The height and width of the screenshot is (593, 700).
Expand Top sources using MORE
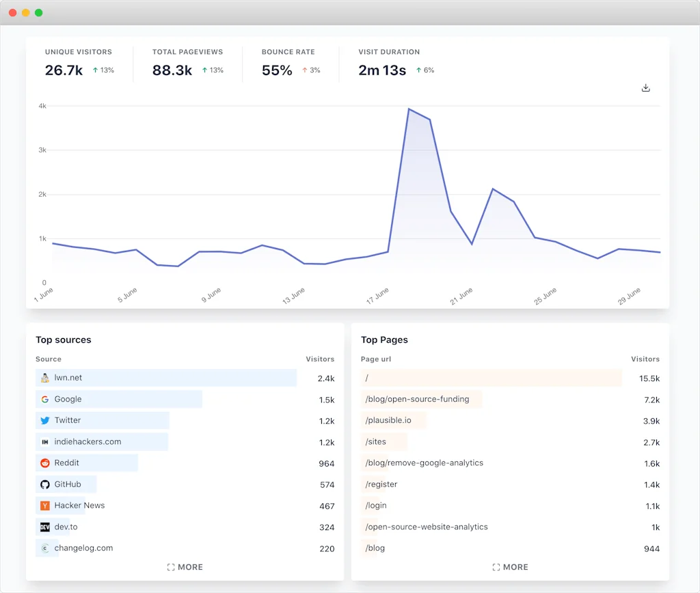pyautogui.click(x=185, y=567)
